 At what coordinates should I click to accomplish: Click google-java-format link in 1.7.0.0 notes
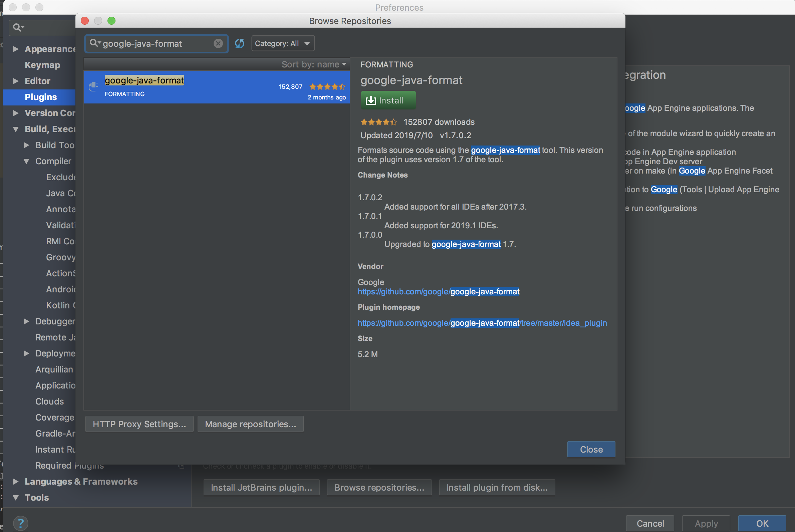[466, 244]
